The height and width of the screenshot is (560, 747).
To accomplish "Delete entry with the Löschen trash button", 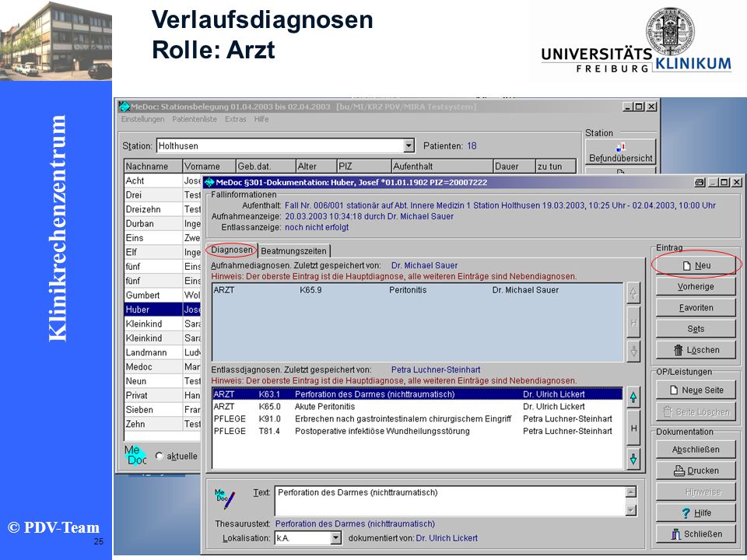I will click(x=696, y=350).
